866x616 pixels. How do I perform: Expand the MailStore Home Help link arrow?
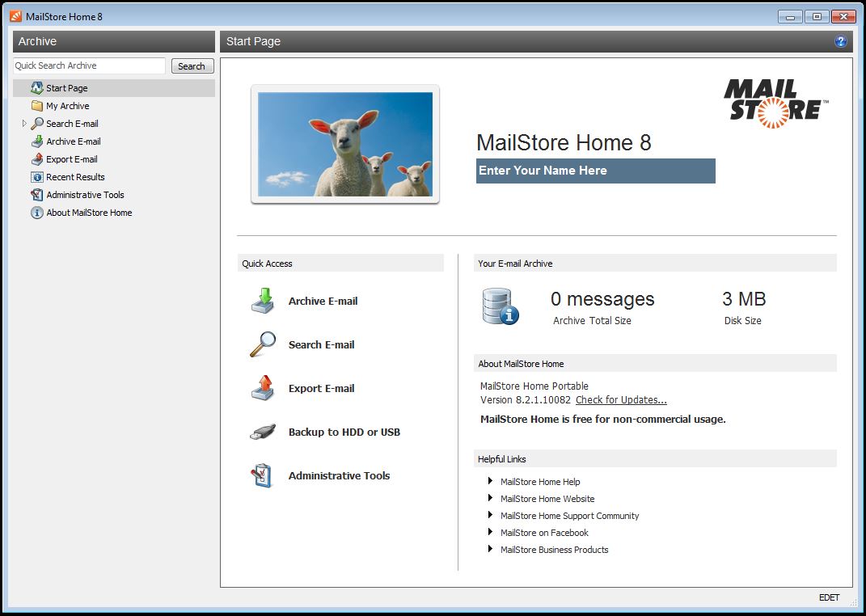click(490, 481)
